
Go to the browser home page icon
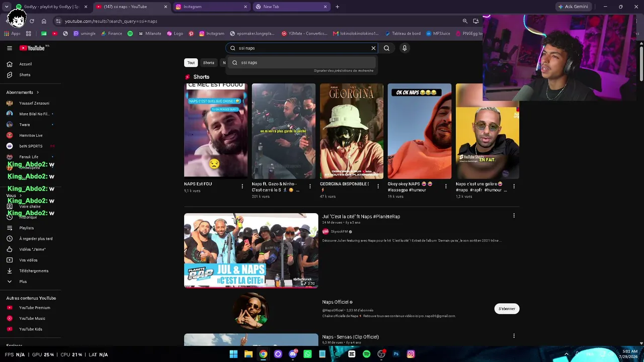tap(44, 21)
